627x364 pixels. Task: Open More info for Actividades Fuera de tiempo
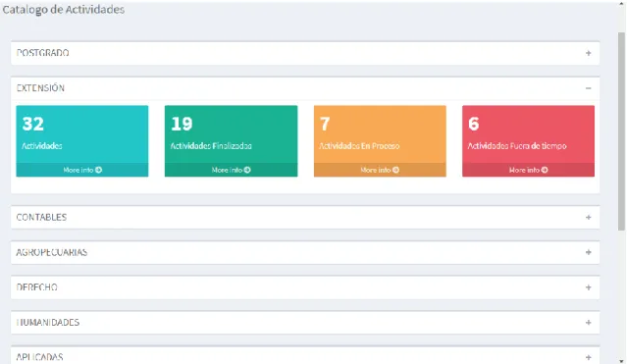(x=528, y=170)
